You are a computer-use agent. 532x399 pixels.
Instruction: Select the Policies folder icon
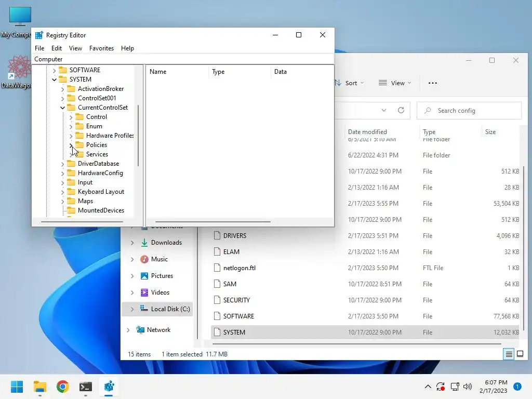79,145
